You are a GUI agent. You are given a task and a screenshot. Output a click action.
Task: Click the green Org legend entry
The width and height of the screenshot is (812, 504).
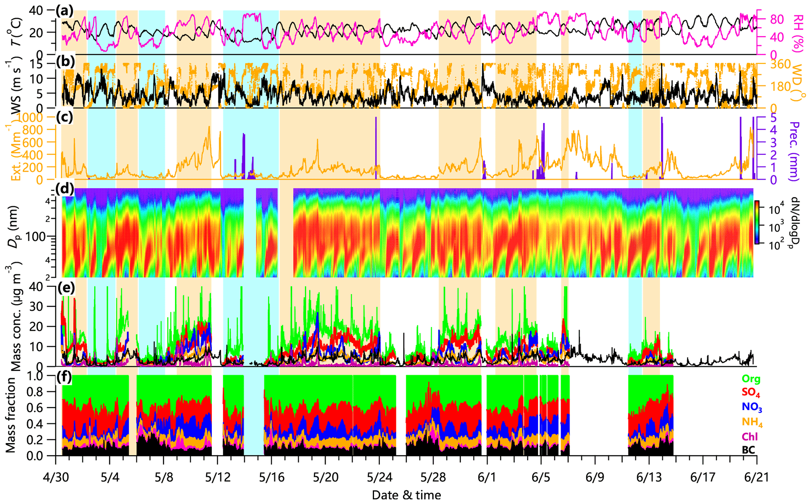point(751,379)
